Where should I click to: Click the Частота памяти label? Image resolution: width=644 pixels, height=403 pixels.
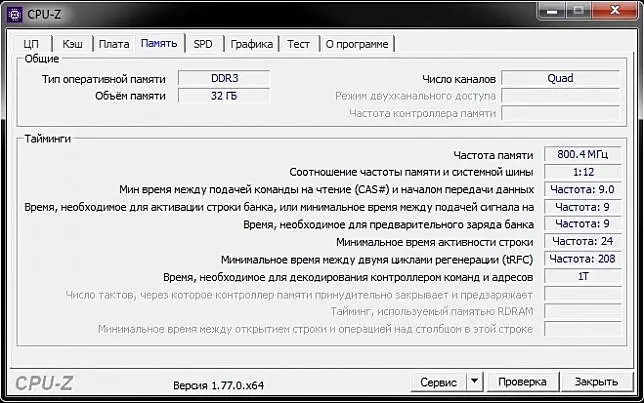(x=493, y=155)
